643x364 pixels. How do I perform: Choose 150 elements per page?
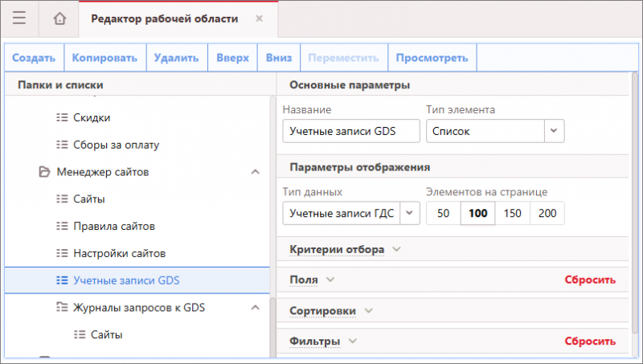click(512, 213)
